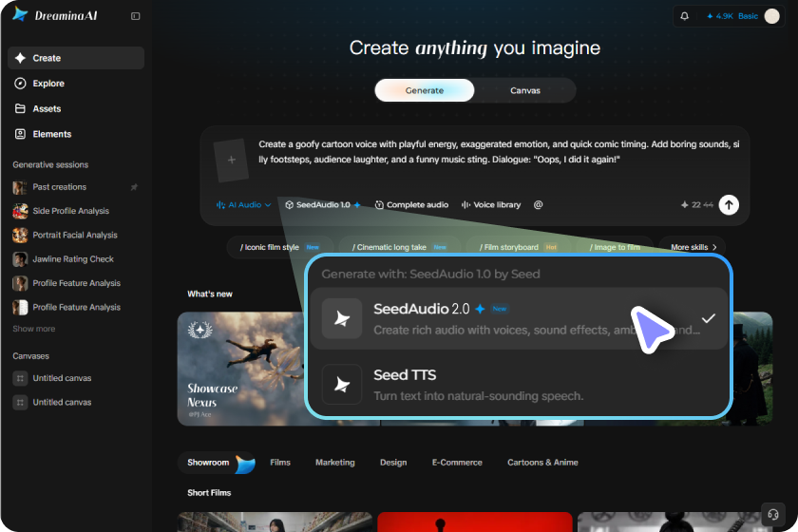The image size is (798, 532).
Task: Open Past creations session
Action: coord(76,187)
